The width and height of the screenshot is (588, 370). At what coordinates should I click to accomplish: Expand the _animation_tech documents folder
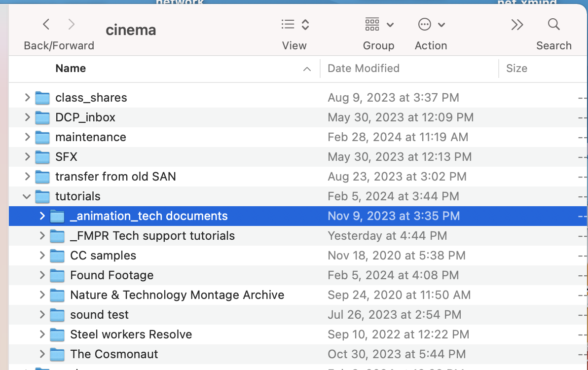[x=42, y=216]
